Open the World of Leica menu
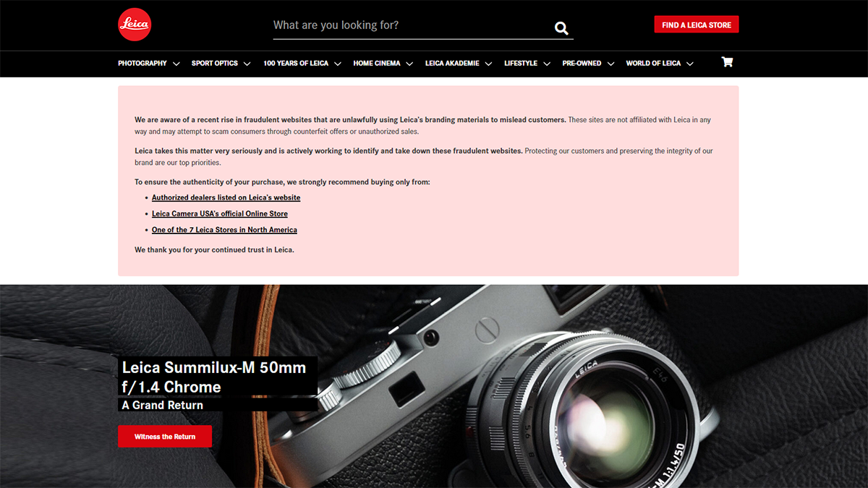Screen dimensions: 868x488 click(653, 64)
